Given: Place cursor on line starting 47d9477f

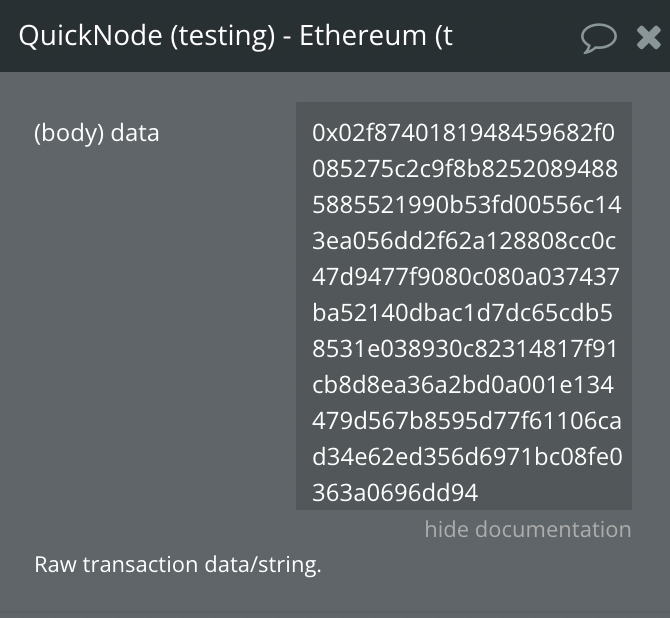Looking at the screenshot, I should [466, 277].
